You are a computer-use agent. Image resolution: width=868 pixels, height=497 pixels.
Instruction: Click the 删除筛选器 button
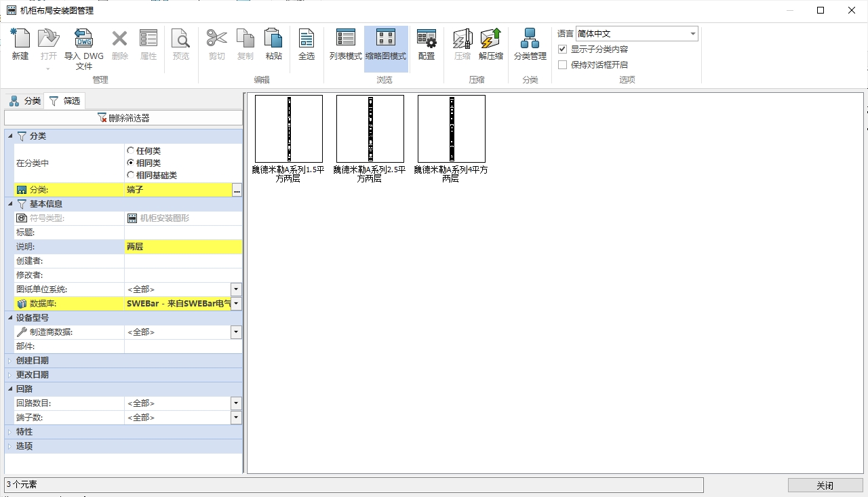(x=123, y=118)
